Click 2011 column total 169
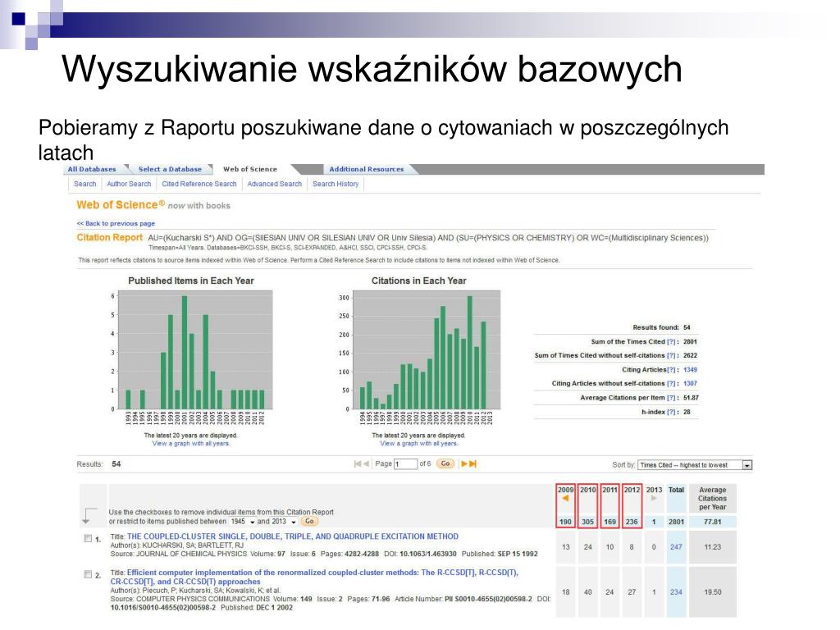This screenshot has height=630, width=840. [x=609, y=522]
